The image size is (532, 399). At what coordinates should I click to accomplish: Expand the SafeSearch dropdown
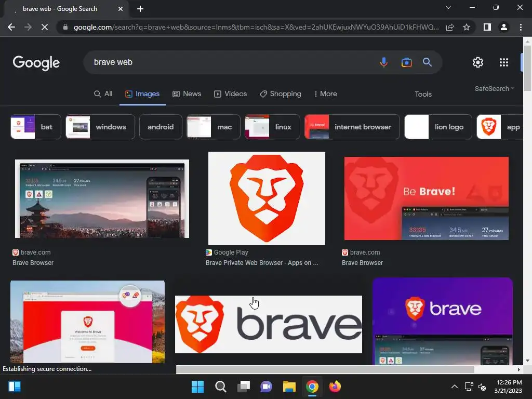point(495,88)
